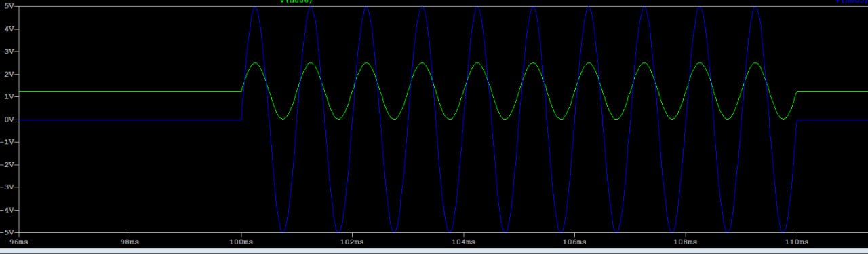This screenshot has height=254, width=868.
Task: Click the 110ms time axis label
Action: (797, 241)
